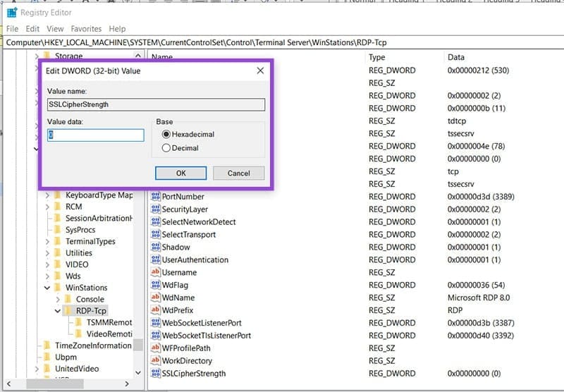The image size is (564, 392).
Task: Select the SSLCipherStrength value icon in list
Action: click(x=155, y=373)
